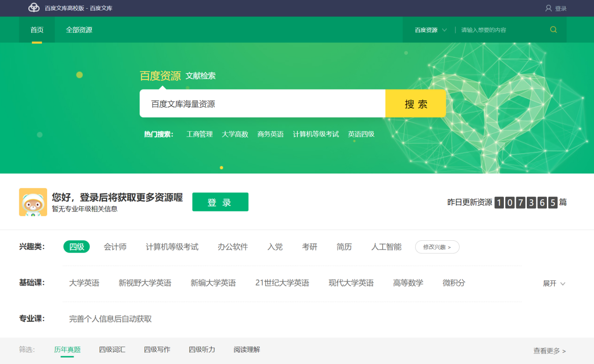Toggle the 四级 interest tag off

[76, 247]
